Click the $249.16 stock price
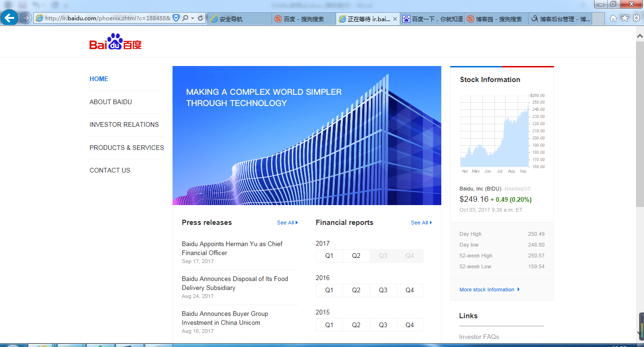Viewport: 644px width, 347px height. [x=474, y=199]
